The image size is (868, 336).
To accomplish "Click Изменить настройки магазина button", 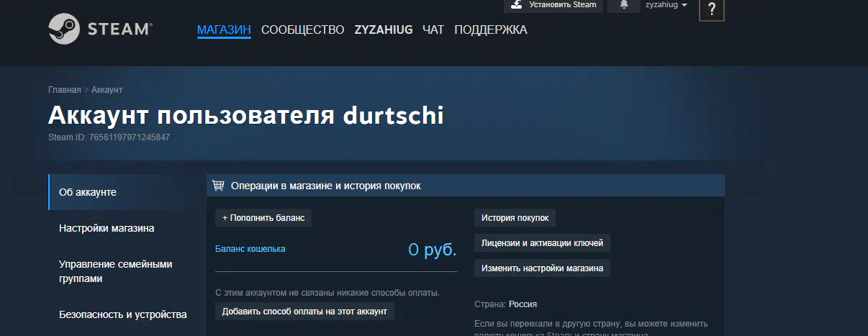I will (542, 268).
